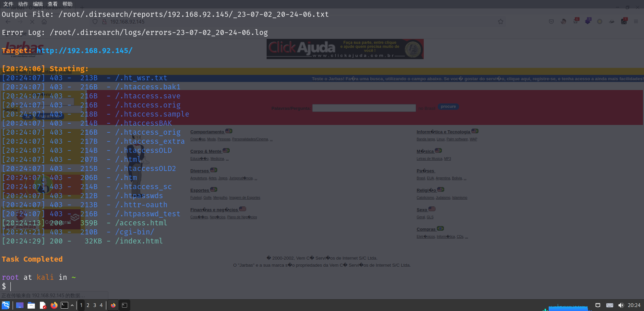
Task: Open the 帮助 menu in terminal
Action: click(67, 4)
